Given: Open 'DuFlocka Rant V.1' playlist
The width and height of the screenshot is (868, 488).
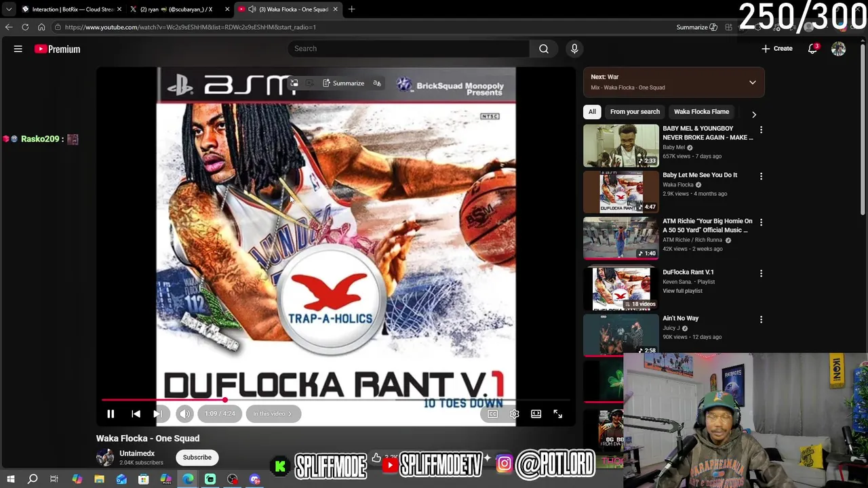Looking at the screenshot, I should [x=688, y=272].
